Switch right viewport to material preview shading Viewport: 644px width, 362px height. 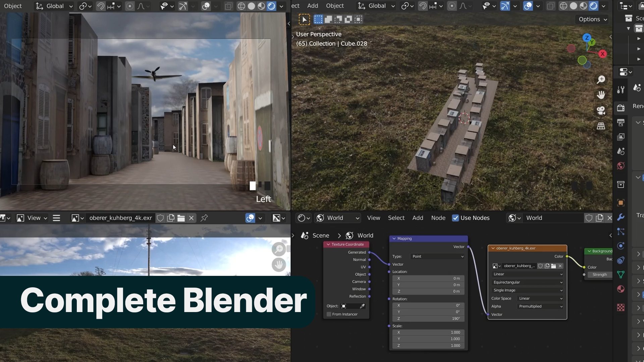[x=584, y=6]
